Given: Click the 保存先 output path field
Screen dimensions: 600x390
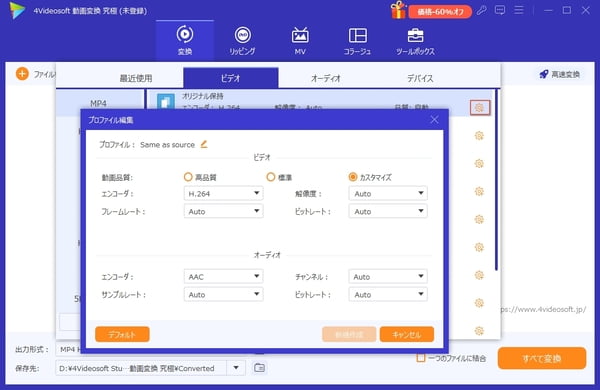Looking at the screenshot, I should click(141, 368).
